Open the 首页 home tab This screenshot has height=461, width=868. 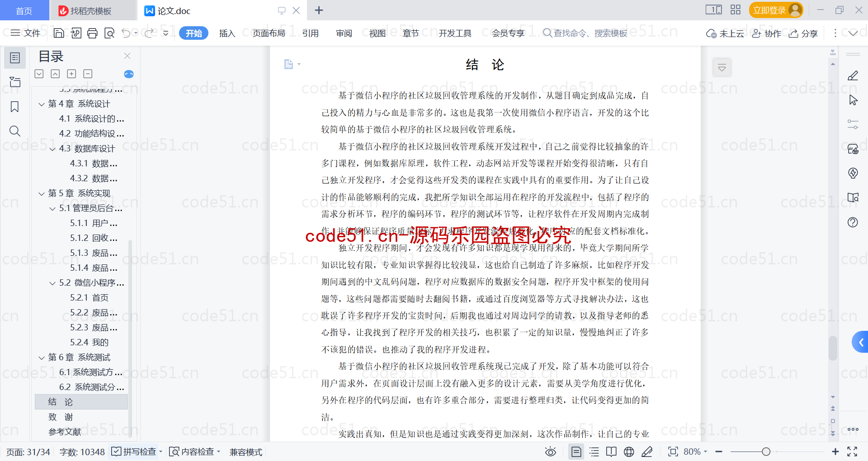pos(24,10)
